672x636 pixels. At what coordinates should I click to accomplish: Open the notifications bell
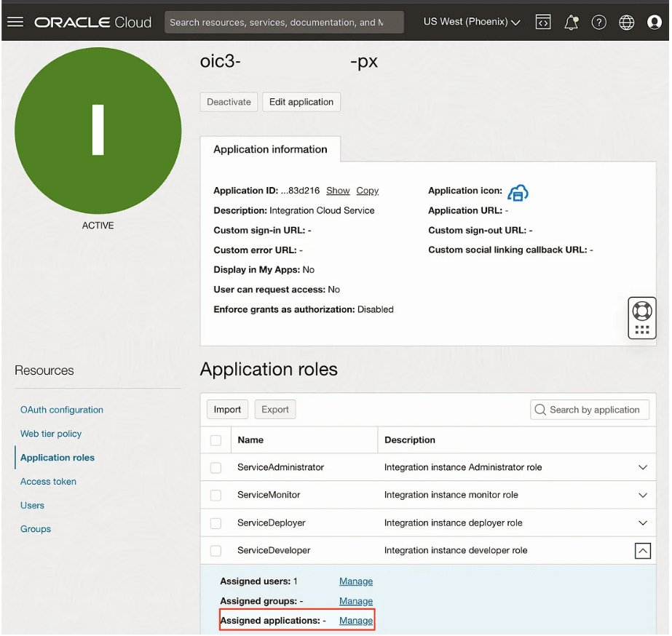tap(571, 22)
